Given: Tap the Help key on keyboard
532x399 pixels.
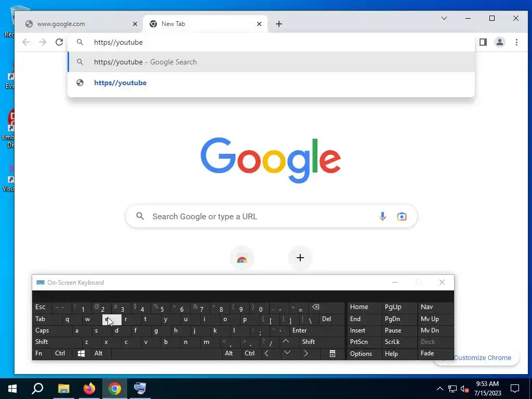Looking at the screenshot, I should (399, 353).
